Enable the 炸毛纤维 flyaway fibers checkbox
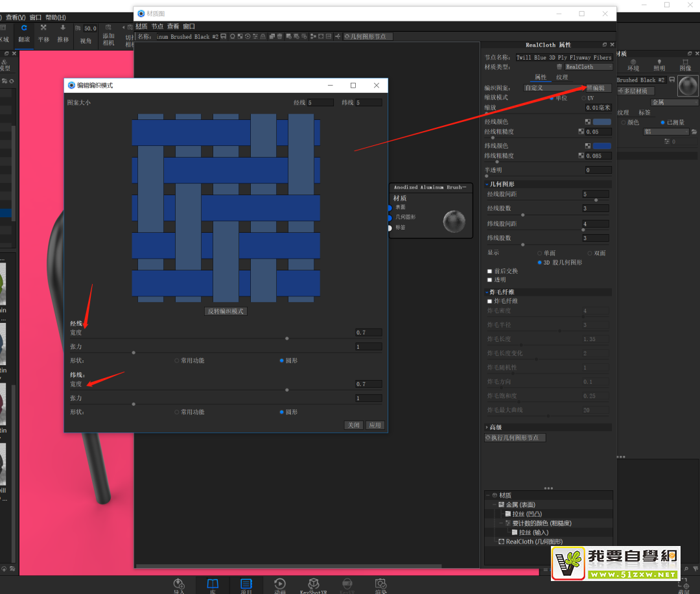700x594 pixels. coord(490,302)
